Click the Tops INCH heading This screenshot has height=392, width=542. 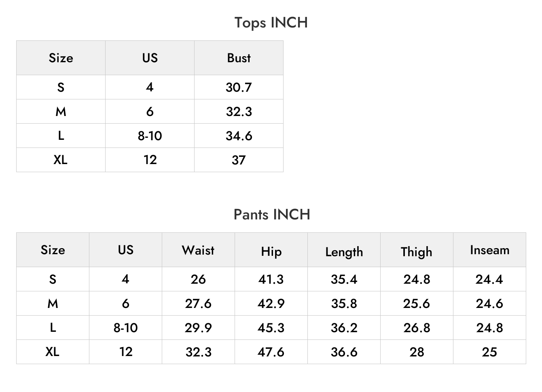[x=271, y=23]
